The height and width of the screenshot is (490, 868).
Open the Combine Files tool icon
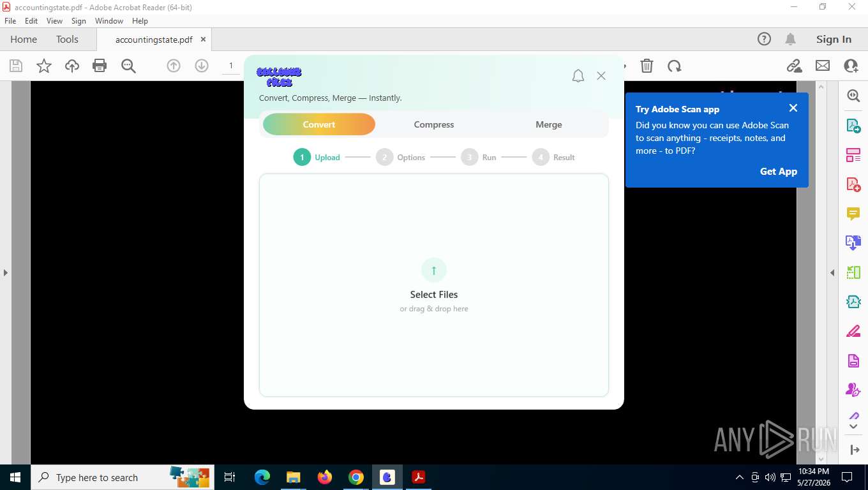pyautogui.click(x=853, y=243)
